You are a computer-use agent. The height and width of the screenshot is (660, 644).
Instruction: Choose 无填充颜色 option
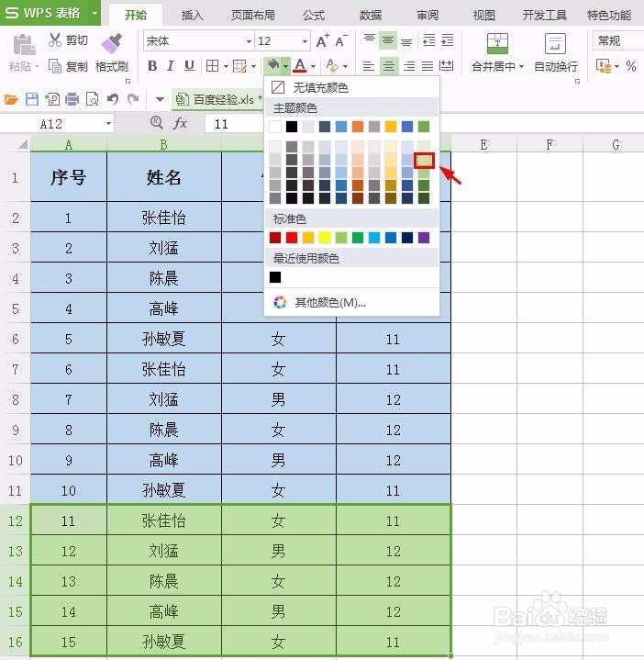[x=351, y=87]
